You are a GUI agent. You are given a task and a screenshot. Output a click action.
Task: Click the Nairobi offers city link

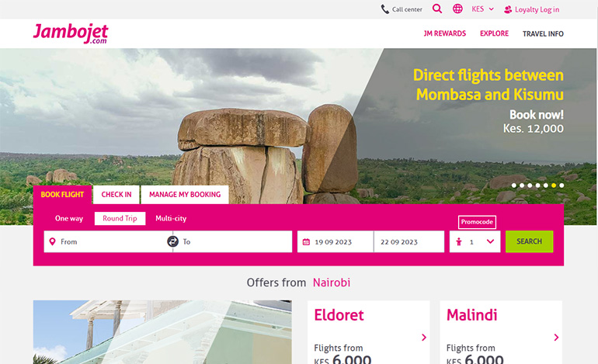point(332,283)
